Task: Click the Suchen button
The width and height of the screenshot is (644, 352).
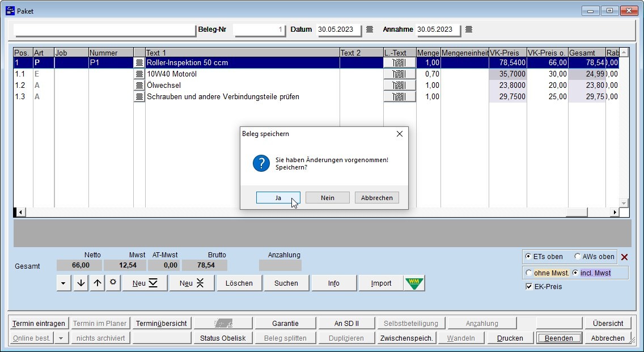Action: [x=286, y=283]
